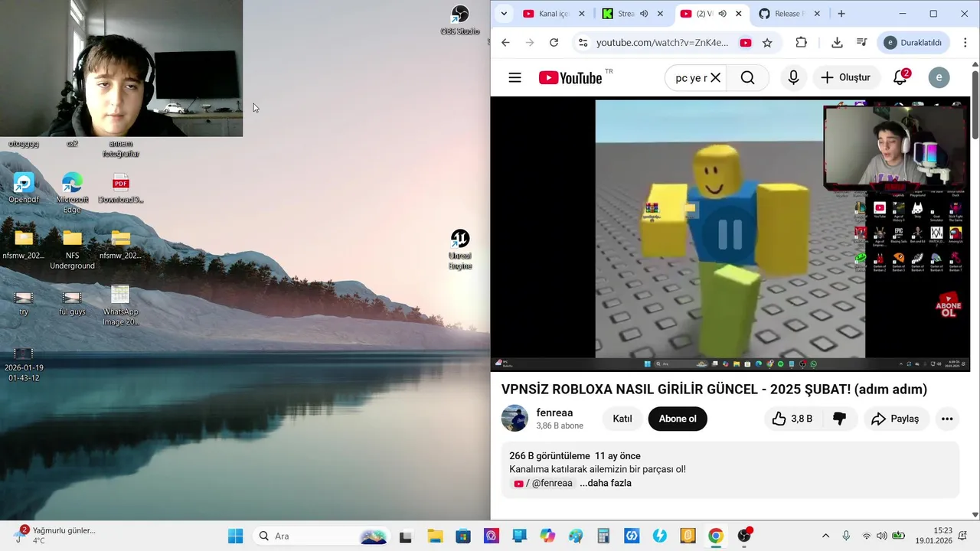Open File Explorer from the taskbar
980x551 pixels.
pyautogui.click(x=435, y=536)
